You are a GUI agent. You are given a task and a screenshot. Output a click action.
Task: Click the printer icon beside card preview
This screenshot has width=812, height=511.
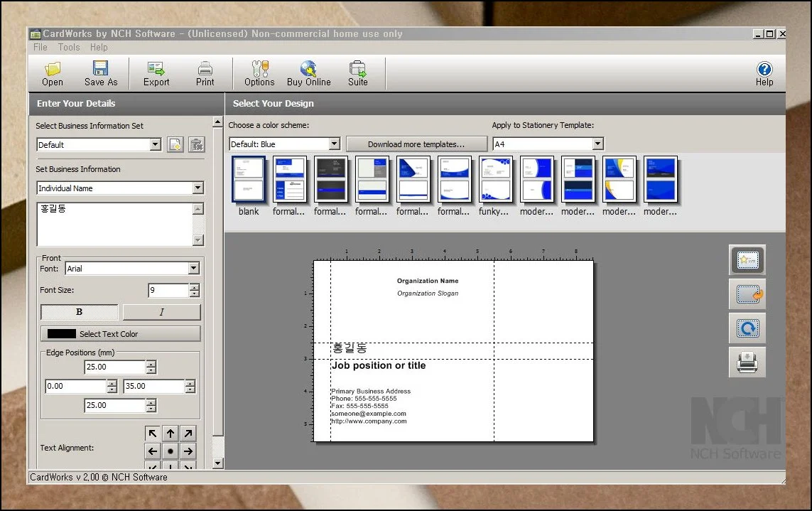coord(747,362)
